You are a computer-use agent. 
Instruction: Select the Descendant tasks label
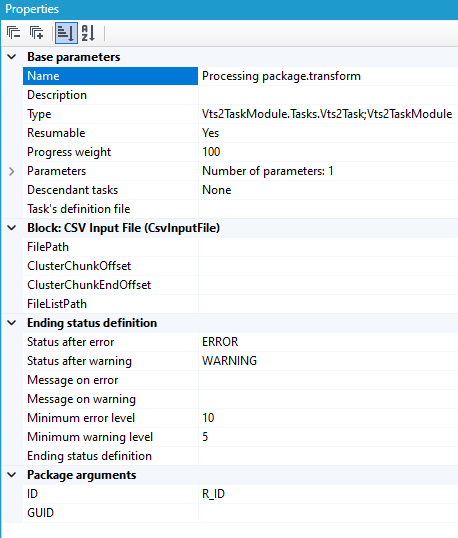pyautogui.click(x=72, y=190)
